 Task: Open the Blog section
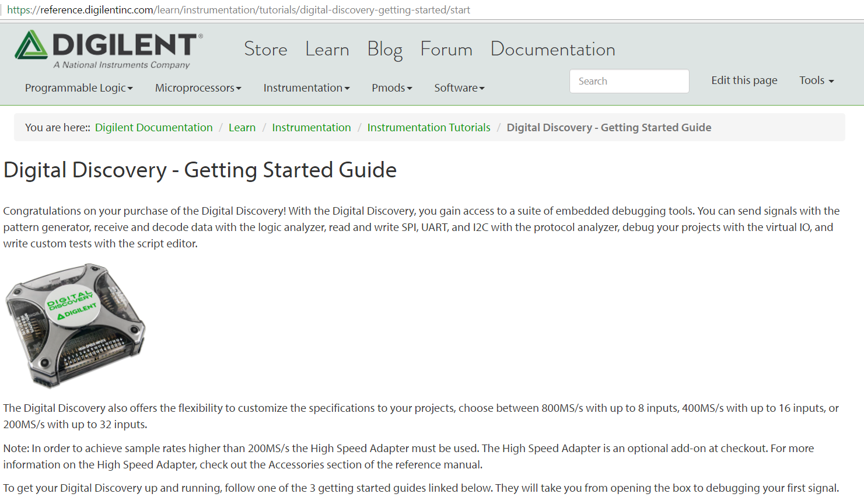(384, 49)
